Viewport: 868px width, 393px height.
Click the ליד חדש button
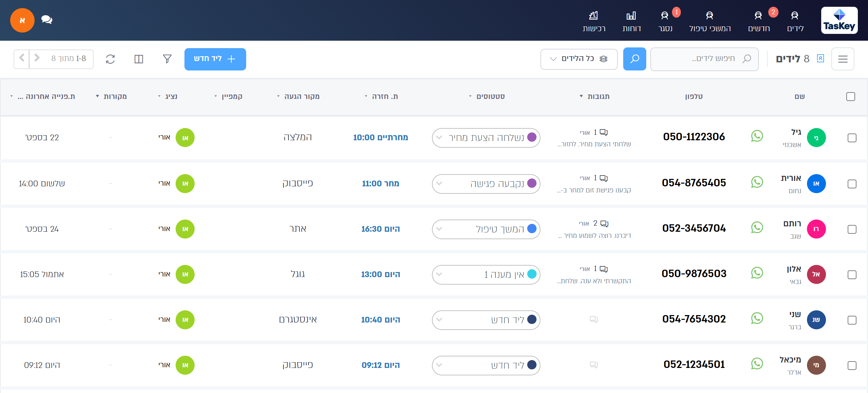[215, 59]
